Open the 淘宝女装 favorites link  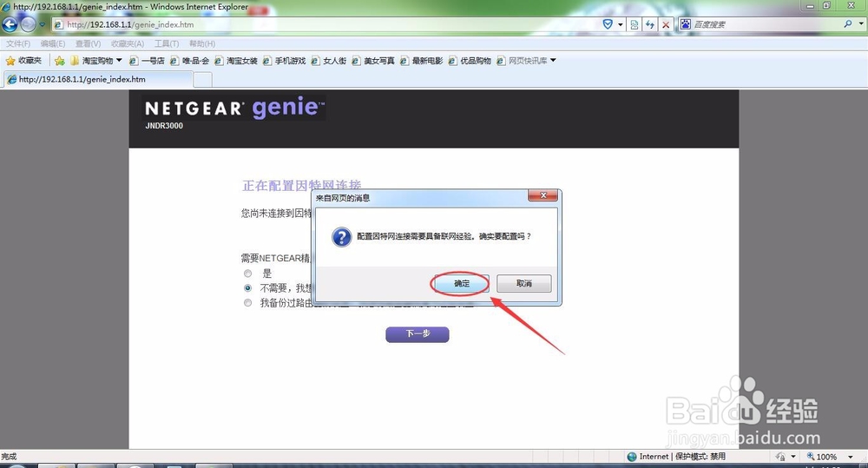236,61
